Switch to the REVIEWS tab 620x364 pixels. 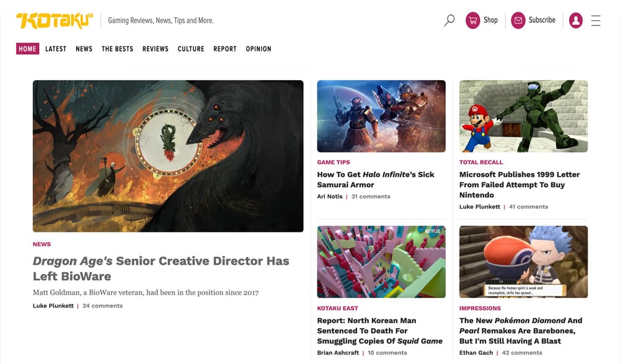[x=155, y=48]
